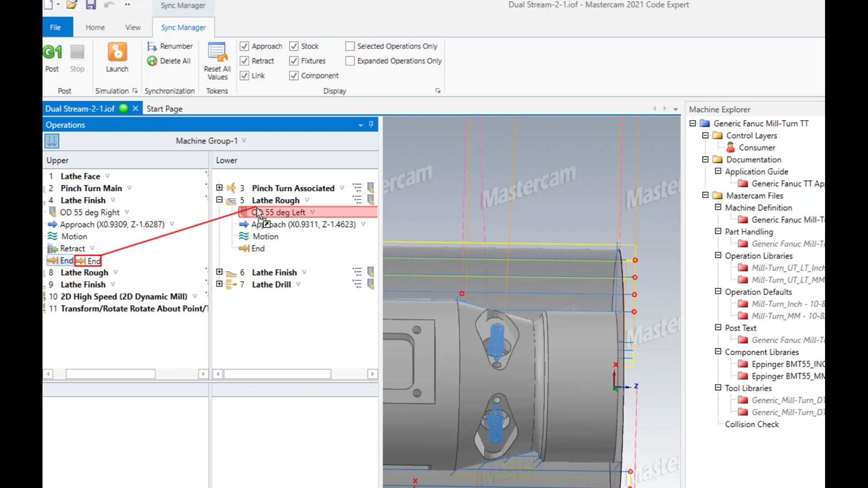Click the tool icon beside Pinch Turn Associated
868x488 pixels.
click(x=371, y=188)
